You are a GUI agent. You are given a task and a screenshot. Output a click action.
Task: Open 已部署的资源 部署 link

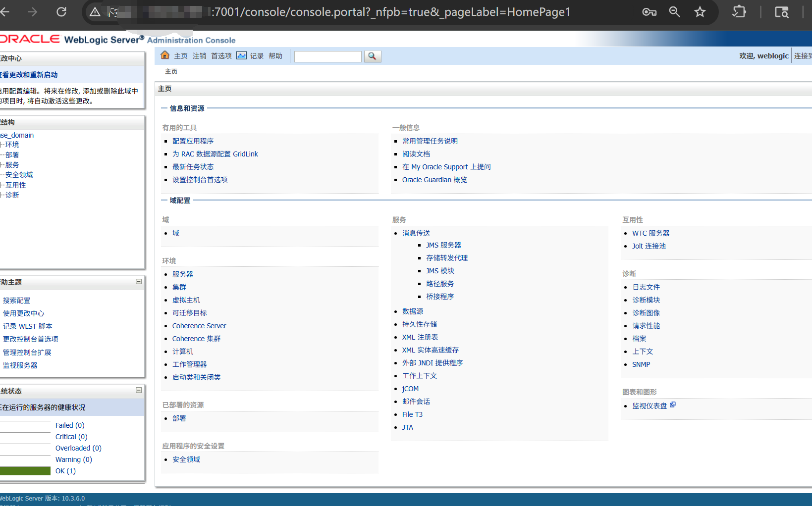pos(179,418)
